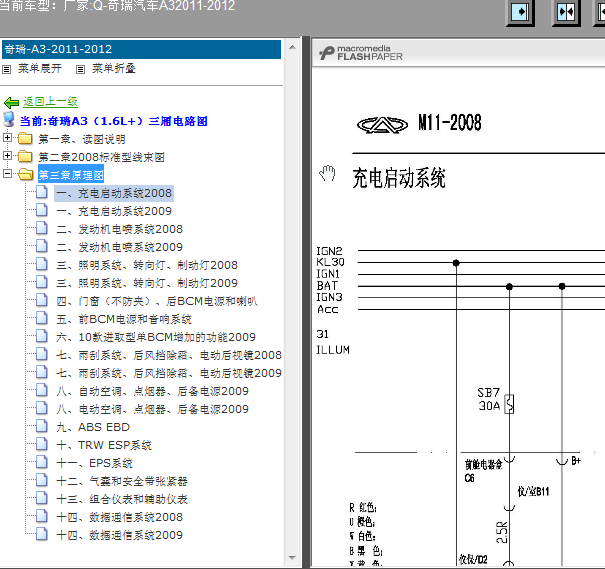Click page icon beside 十、TRW ESP系统
Viewport: 605px width, 569px height.
[x=42, y=444]
